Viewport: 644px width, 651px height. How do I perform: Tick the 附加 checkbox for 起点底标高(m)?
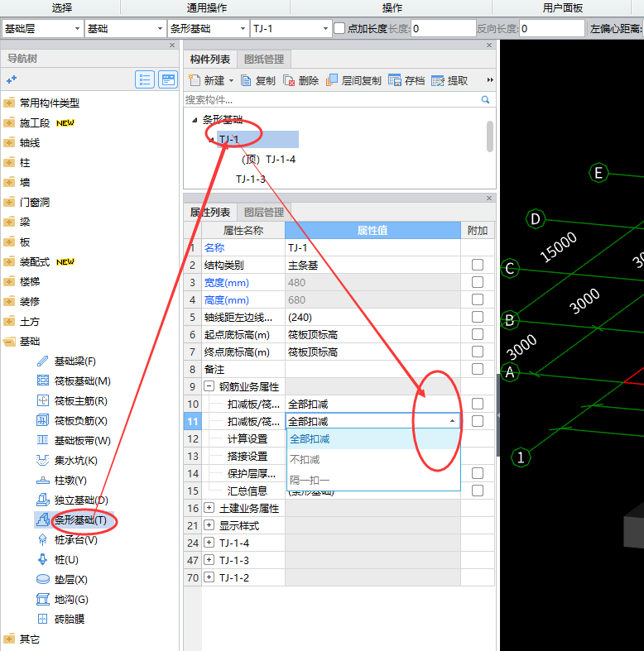pyautogui.click(x=478, y=334)
